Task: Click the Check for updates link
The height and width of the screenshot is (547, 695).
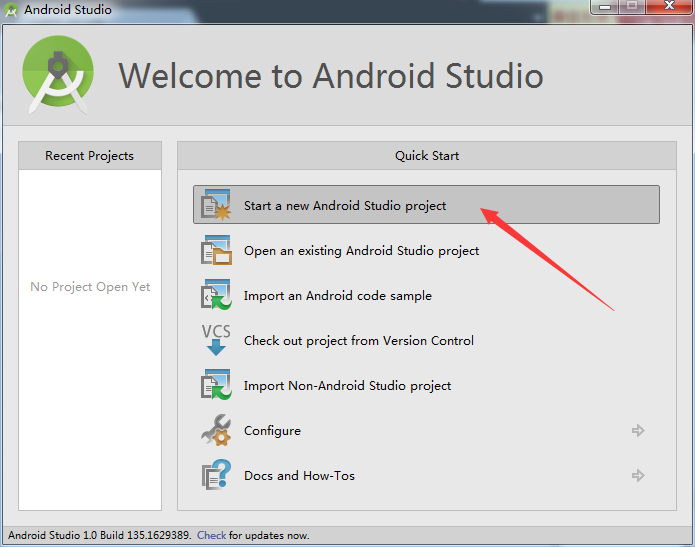Action: (x=211, y=535)
